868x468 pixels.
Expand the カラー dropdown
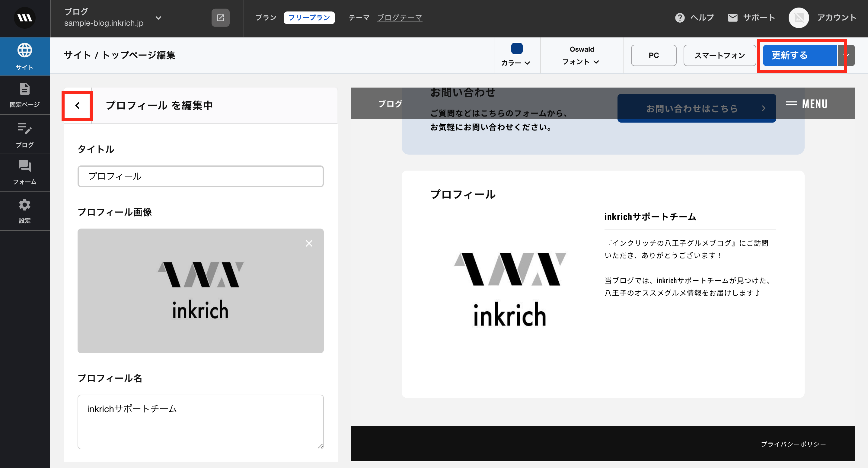point(515,63)
